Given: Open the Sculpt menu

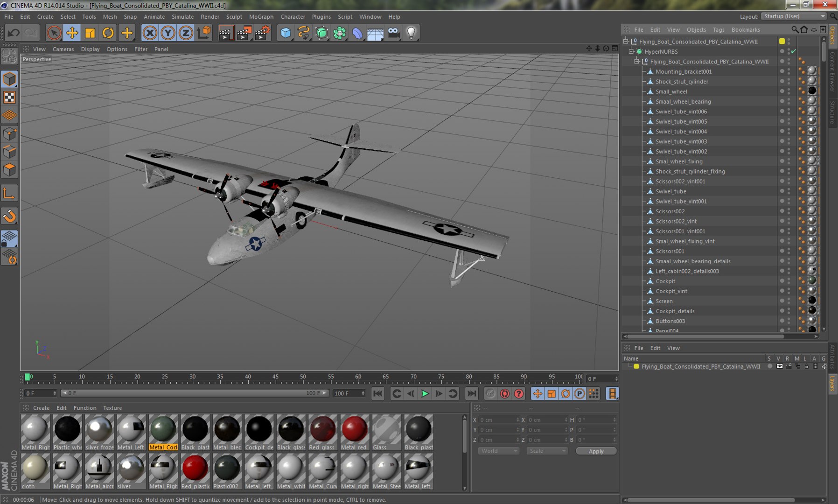Looking at the screenshot, I should [234, 16].
